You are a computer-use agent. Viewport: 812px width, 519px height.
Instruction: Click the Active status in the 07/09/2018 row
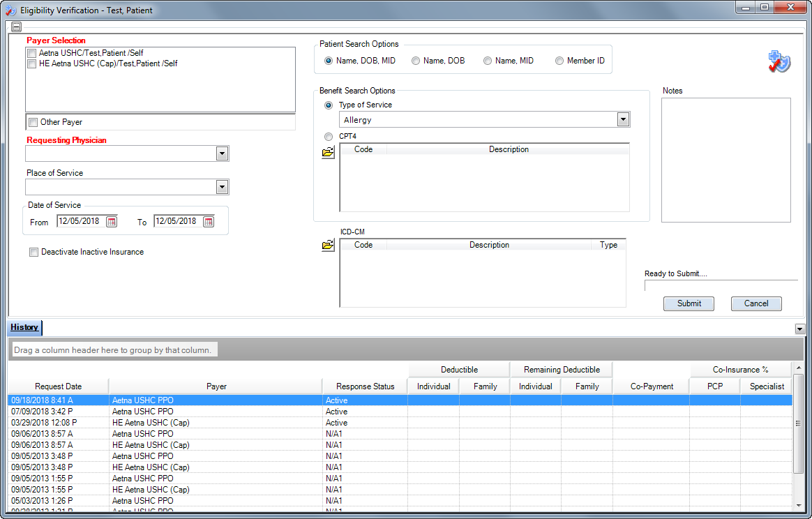coord(337,412)
